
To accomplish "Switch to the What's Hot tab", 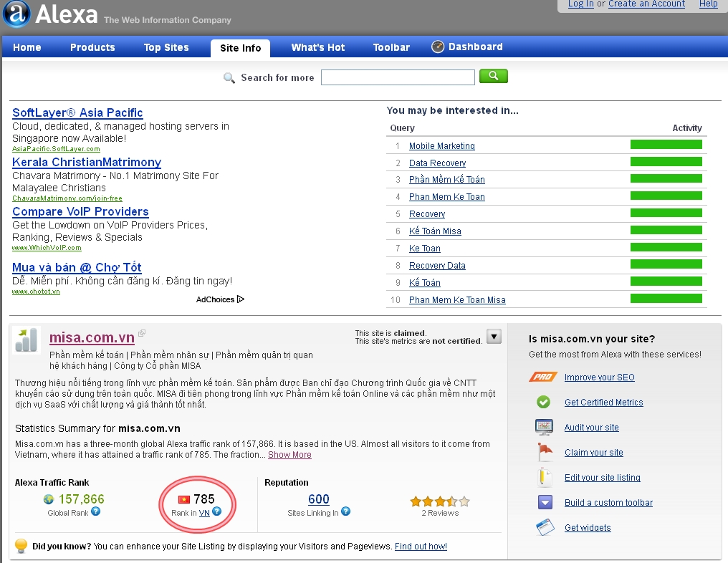I will (x=317, y=47).
